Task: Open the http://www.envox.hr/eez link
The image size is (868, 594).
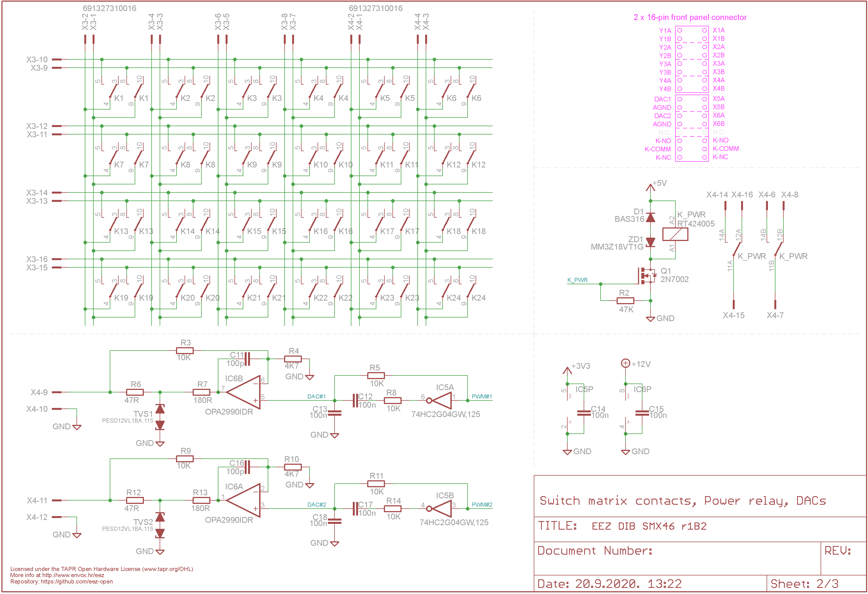Action: pos(73,575)
